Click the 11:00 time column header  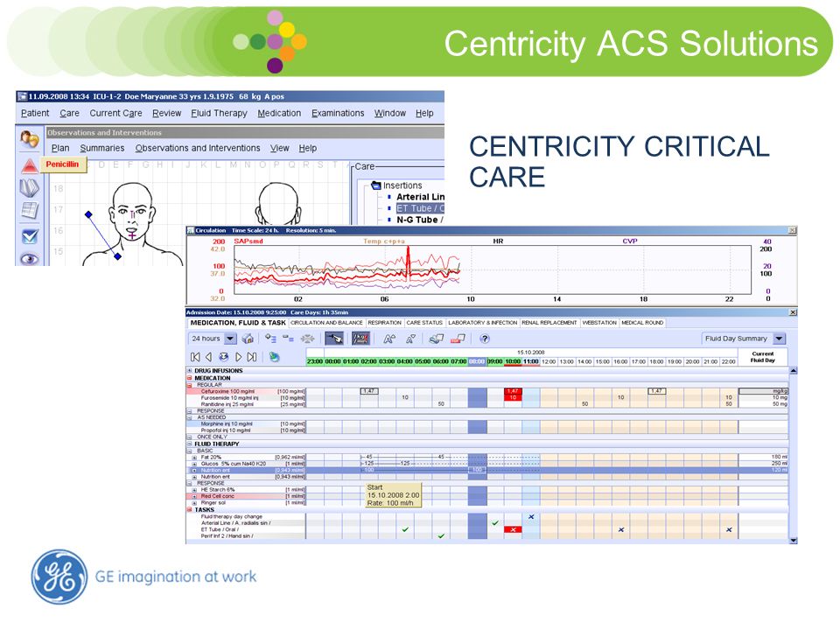coord(531,361)
